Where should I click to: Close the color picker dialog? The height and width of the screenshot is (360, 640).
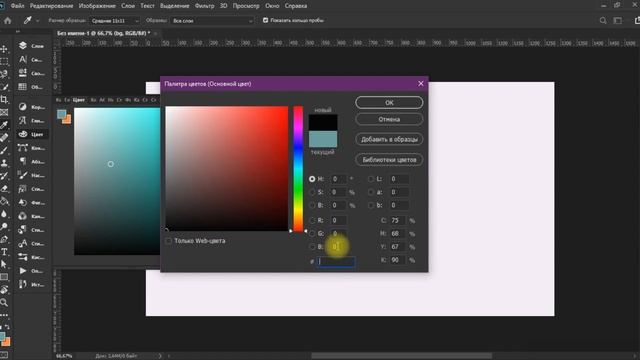[x=421, y=83]
